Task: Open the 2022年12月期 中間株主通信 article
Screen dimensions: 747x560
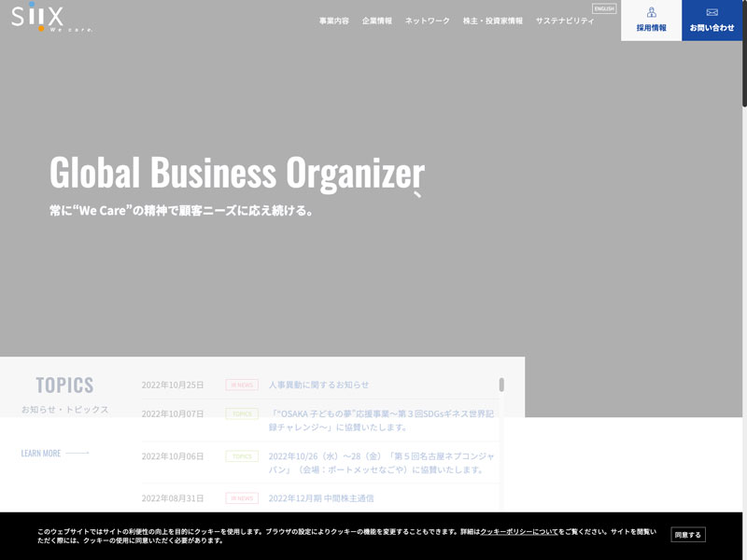Action: pos(321,498)
